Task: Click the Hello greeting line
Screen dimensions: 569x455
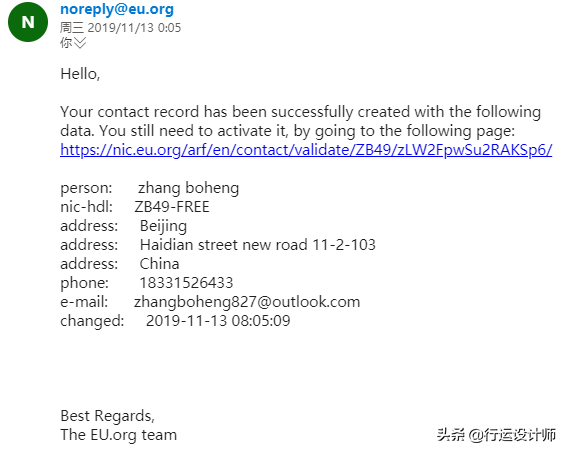Action: click(80, 74)
